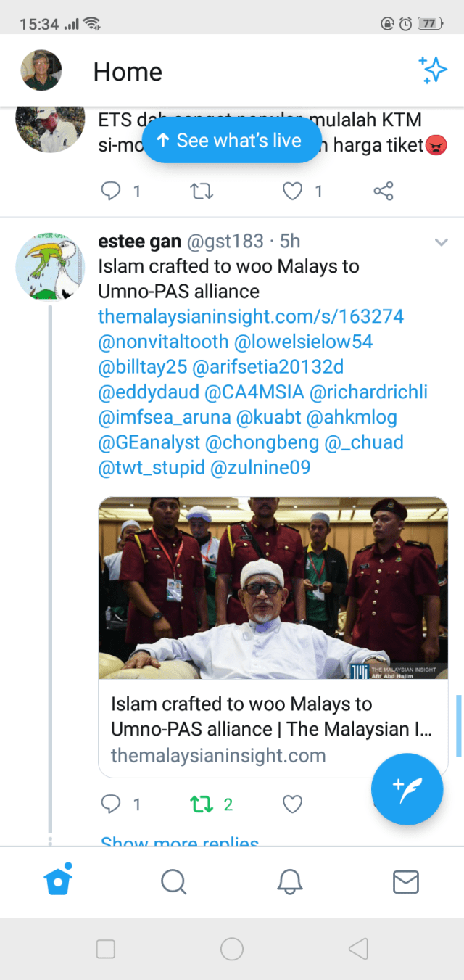Go to the Home tab
The width and height of the screenshot is (464, 980).
pos(58,881)
